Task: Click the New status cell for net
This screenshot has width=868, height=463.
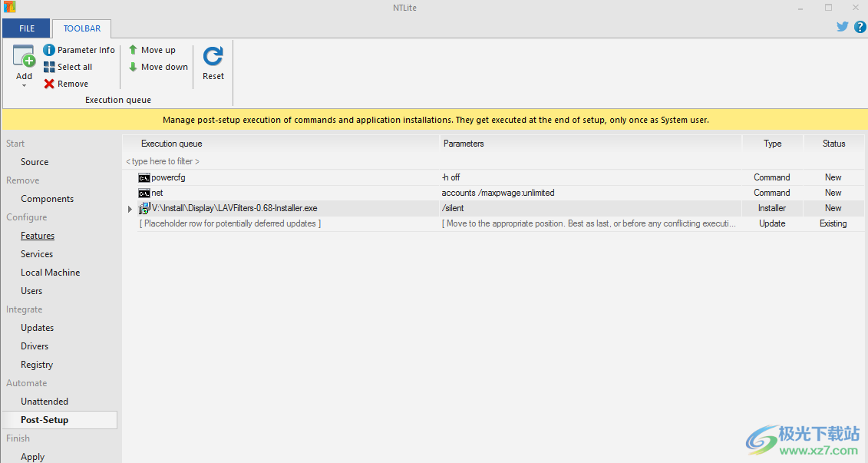Action: [833, 193]
